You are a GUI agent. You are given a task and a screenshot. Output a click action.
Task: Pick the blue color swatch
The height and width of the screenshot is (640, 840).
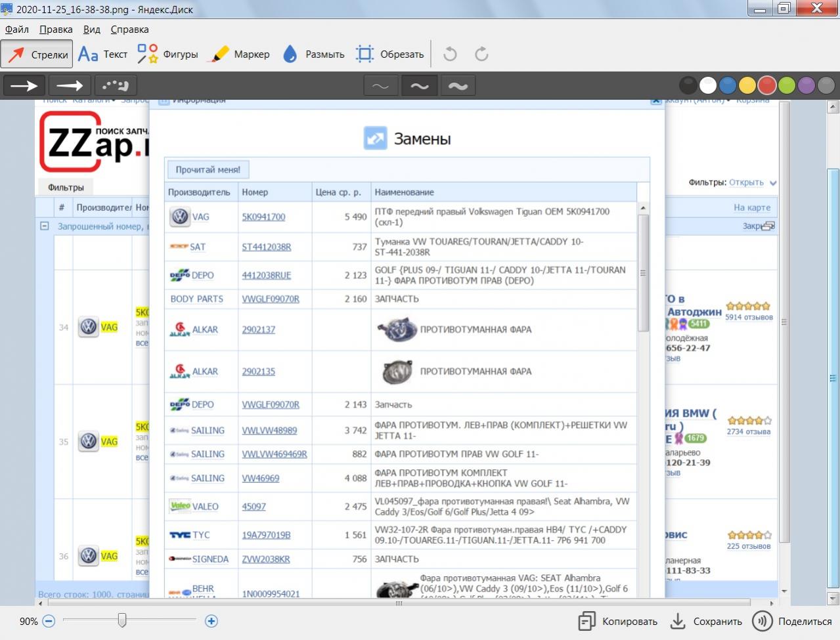click(728, 85)
